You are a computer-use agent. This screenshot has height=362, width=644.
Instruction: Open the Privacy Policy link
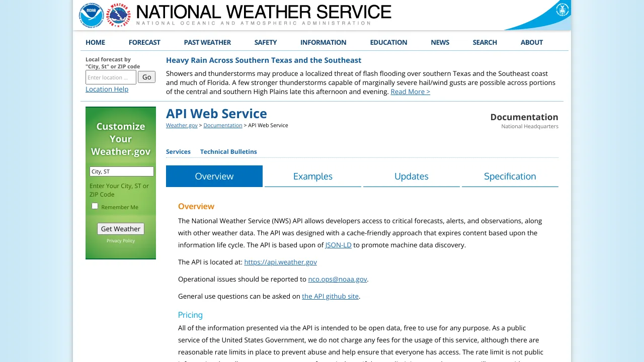(121, 241)
